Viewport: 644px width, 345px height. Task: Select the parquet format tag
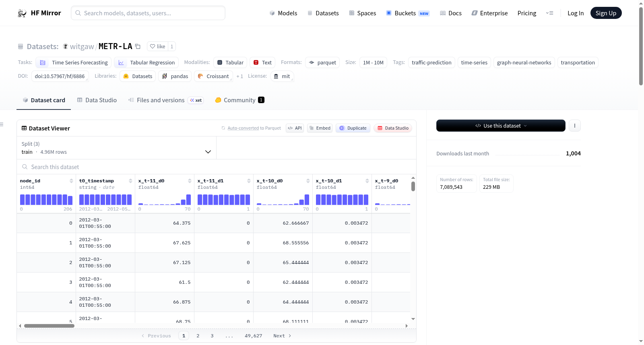(x=322, y=62)
